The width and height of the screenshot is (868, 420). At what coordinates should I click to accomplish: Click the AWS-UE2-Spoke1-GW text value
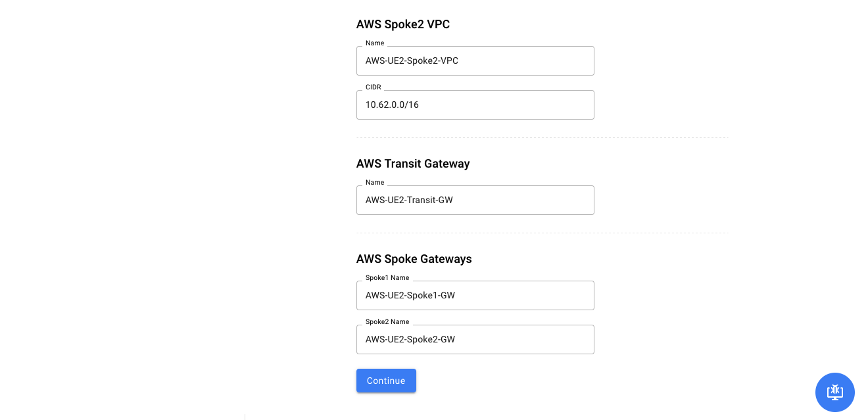click(x=410, y=295)
